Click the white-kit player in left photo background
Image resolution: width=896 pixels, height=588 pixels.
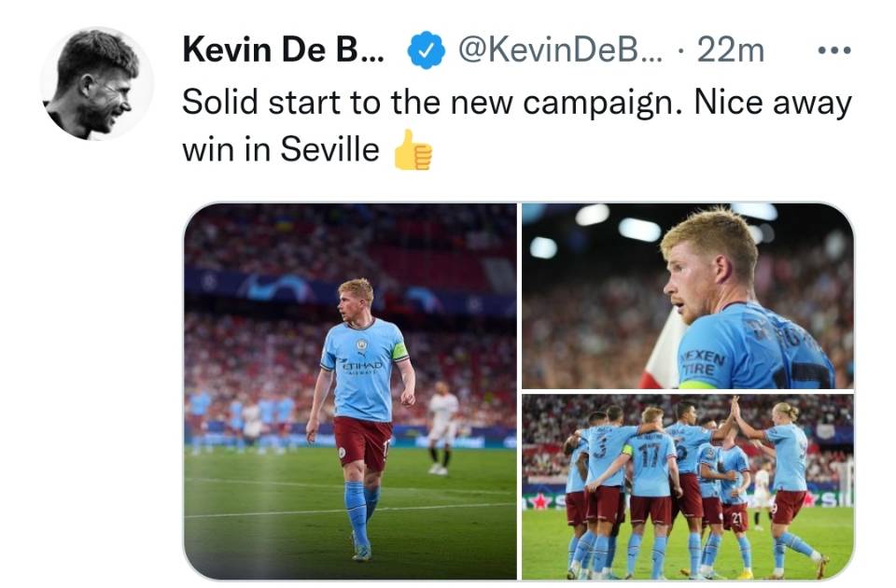point(441,427)
